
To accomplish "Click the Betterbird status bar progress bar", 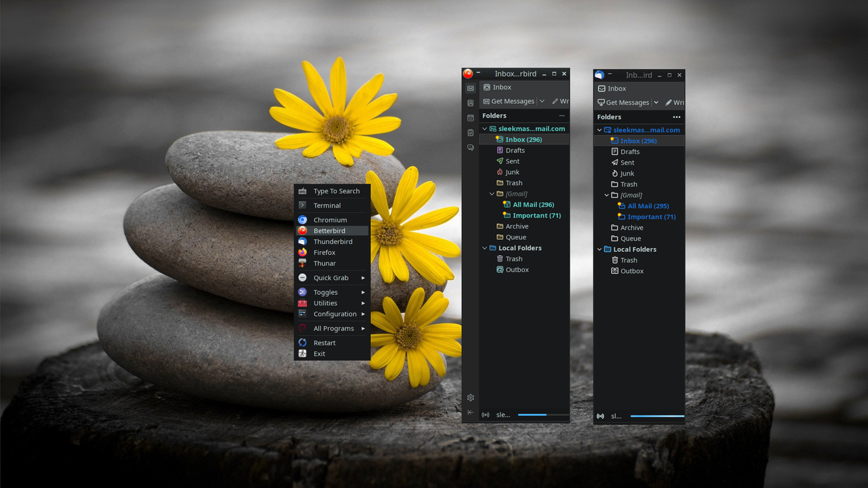I will [x=542, y=415].
